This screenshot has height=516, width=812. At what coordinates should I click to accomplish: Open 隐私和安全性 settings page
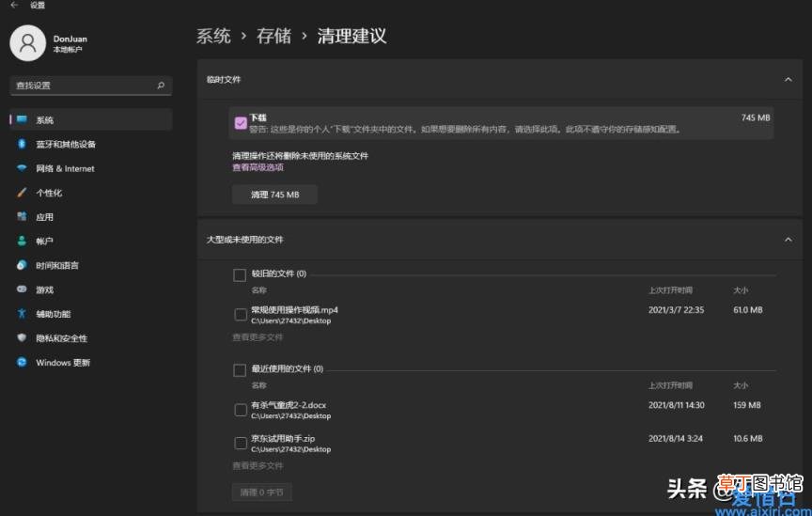[x=91, y=337]
